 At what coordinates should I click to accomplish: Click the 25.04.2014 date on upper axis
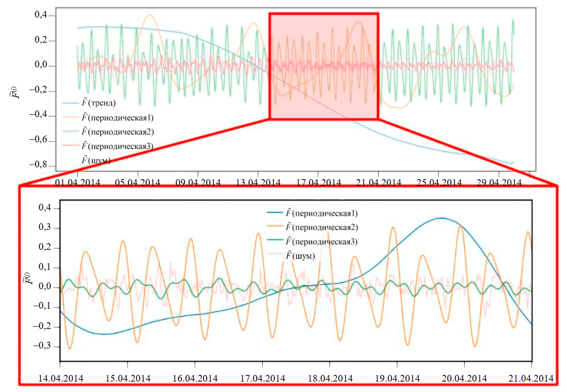point(438,182)
